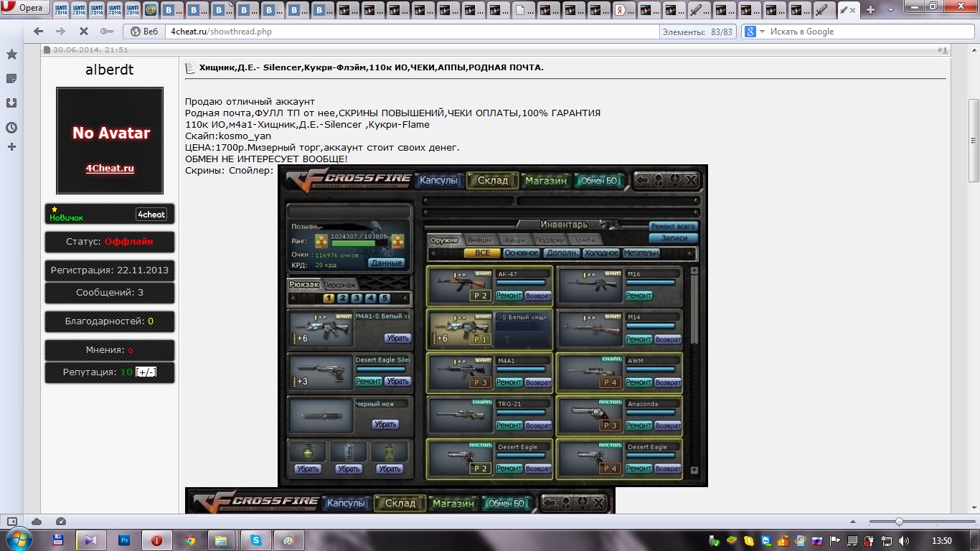This screenshot has width=980, height=551.
Task: Open Skype from the taskbar
Action: [256, 540]
